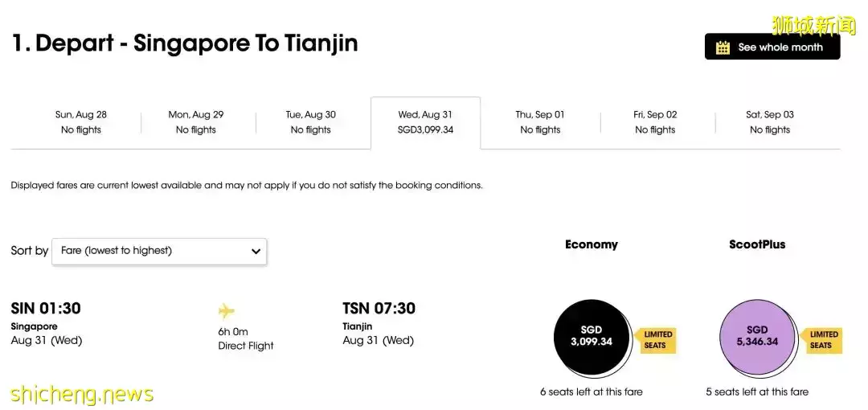Select the Wed, Aug 31 date tab

(425, 122)
